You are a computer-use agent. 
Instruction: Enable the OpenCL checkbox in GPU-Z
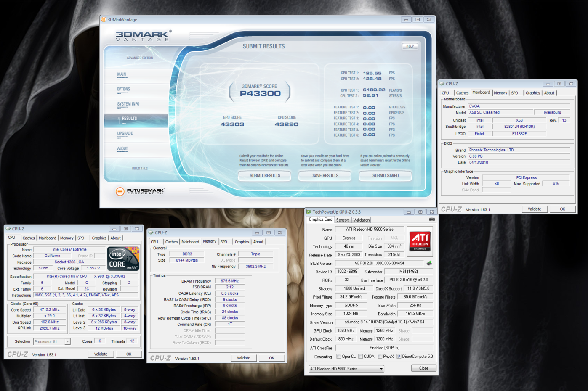[339, 357]
